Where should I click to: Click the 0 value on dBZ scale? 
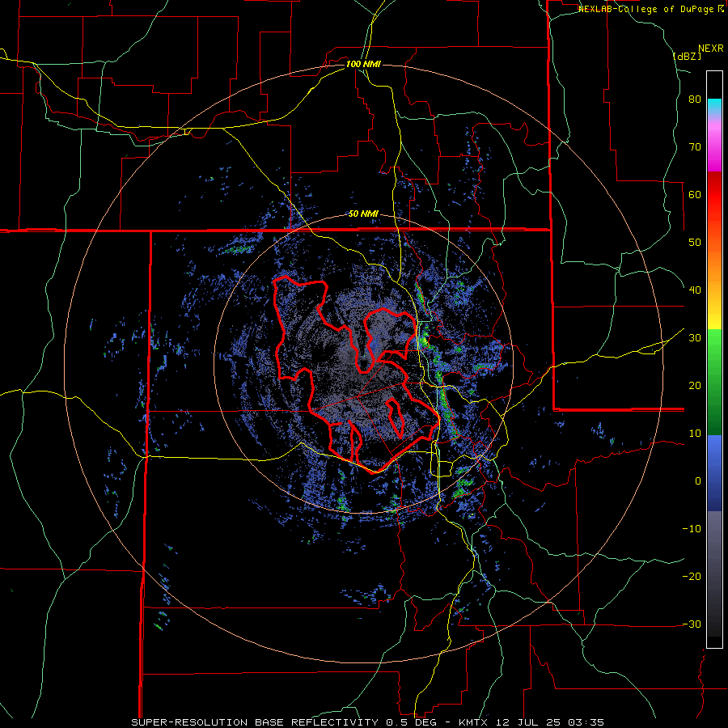698,481
